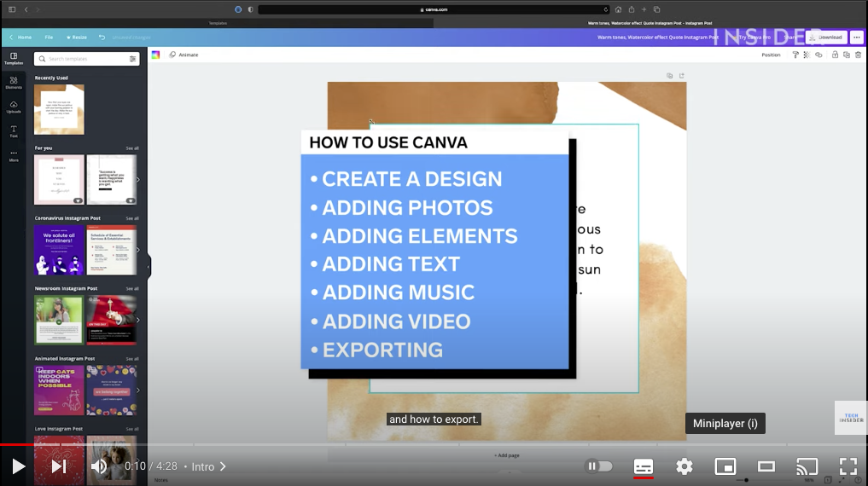This screenshot has height=486, width=868.
Task: Click the Animate button
Action: tap(184, 55)
